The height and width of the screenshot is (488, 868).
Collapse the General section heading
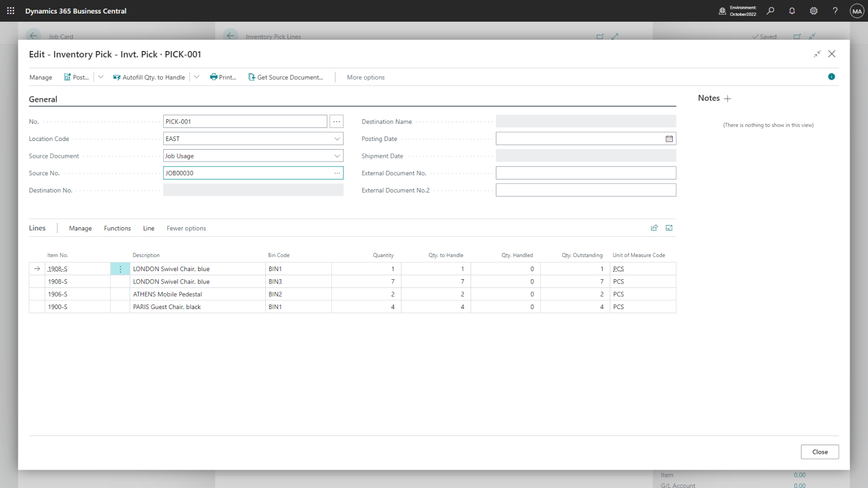pyautogui.click(x=43, y=99)
